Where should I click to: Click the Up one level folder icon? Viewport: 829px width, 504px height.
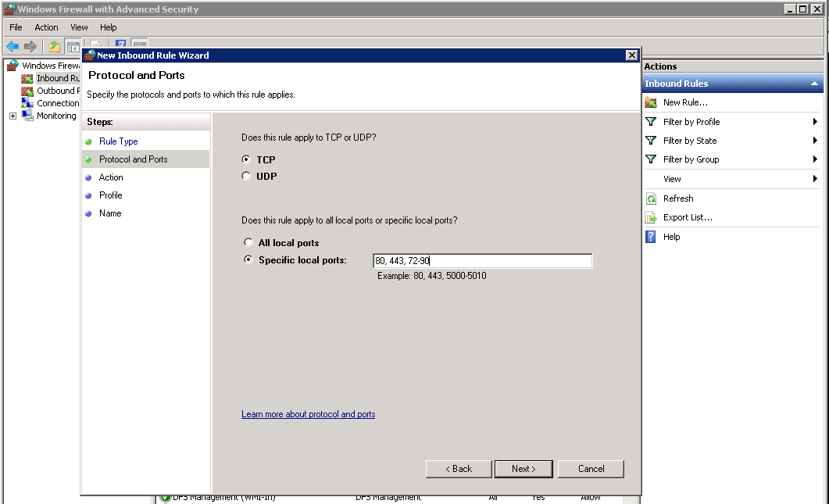coord(55,47)
